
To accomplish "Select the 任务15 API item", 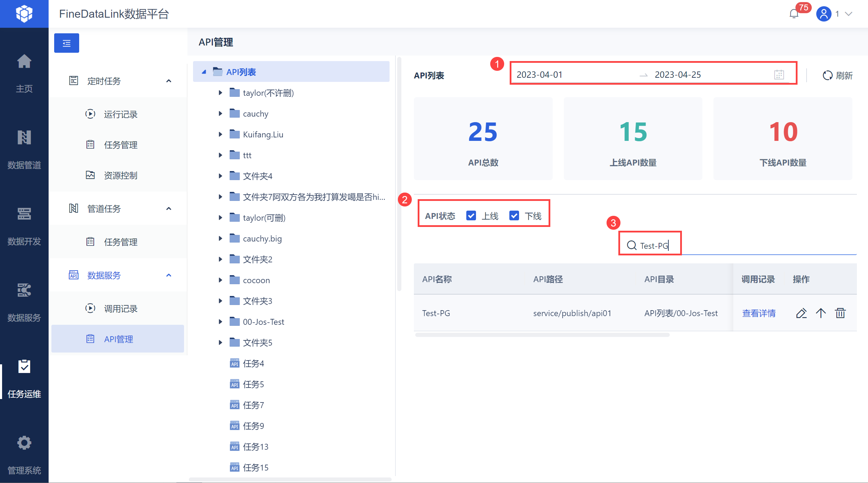I will pyautogui.click(x=249, y=467).
